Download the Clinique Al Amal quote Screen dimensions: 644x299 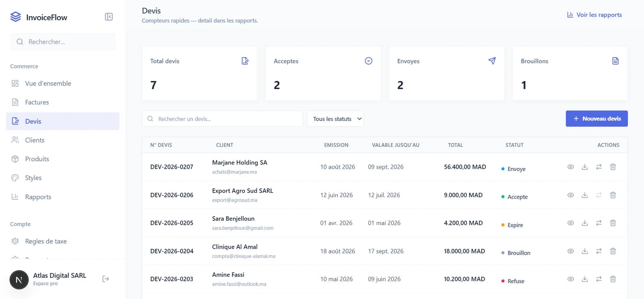coord(585,251)
